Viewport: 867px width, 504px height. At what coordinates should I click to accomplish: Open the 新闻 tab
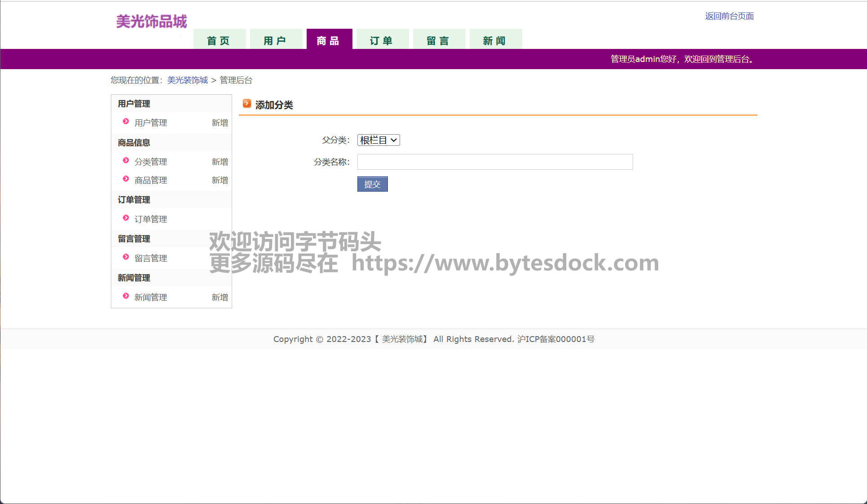coord(495,40)
